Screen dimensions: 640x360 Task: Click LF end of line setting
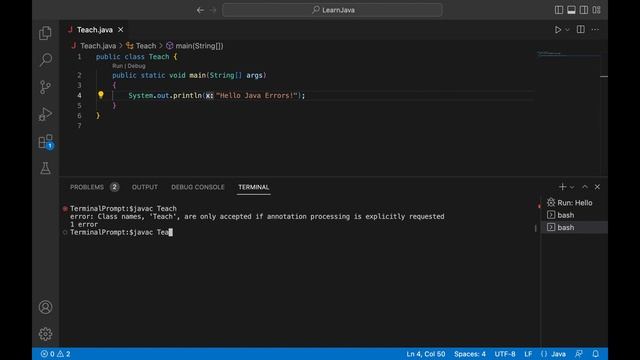[x=528, y=354]
